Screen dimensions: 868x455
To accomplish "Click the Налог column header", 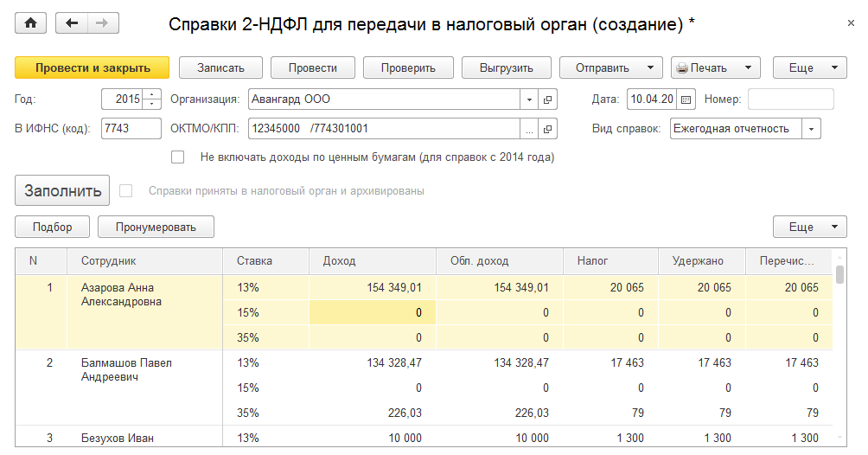I will tap(610, 261).
